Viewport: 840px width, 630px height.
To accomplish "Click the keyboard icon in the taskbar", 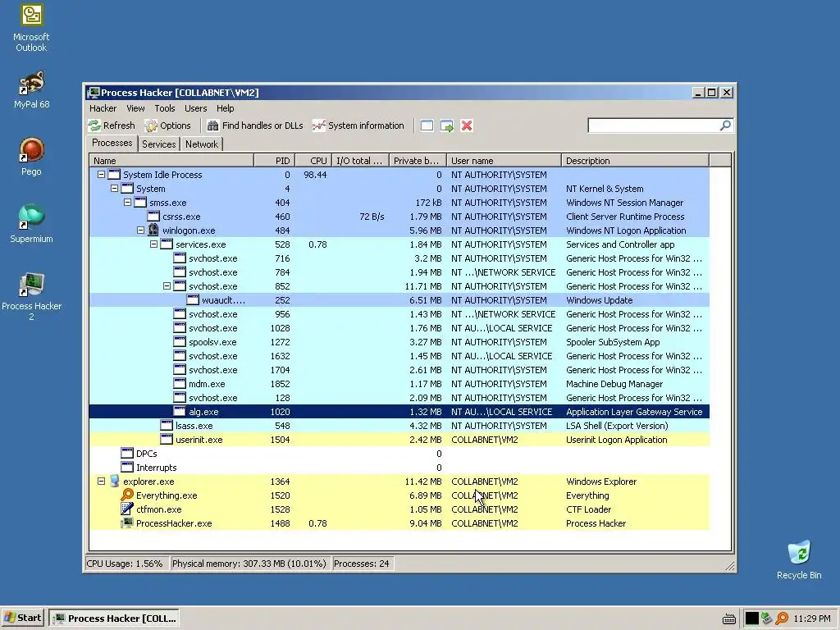I will point(729,619).
